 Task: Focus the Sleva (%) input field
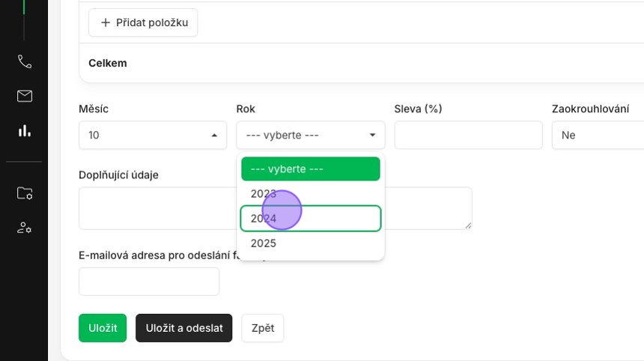coord(468,135)
